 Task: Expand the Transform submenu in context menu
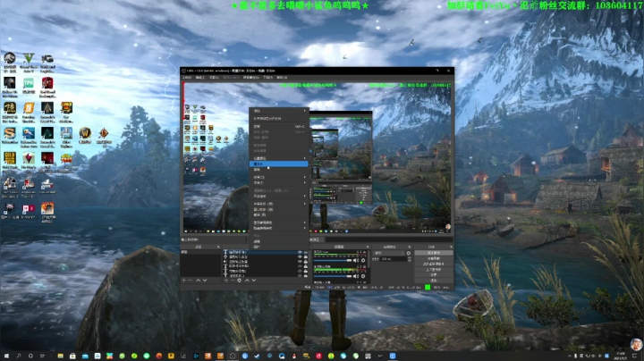click(278, 182)
